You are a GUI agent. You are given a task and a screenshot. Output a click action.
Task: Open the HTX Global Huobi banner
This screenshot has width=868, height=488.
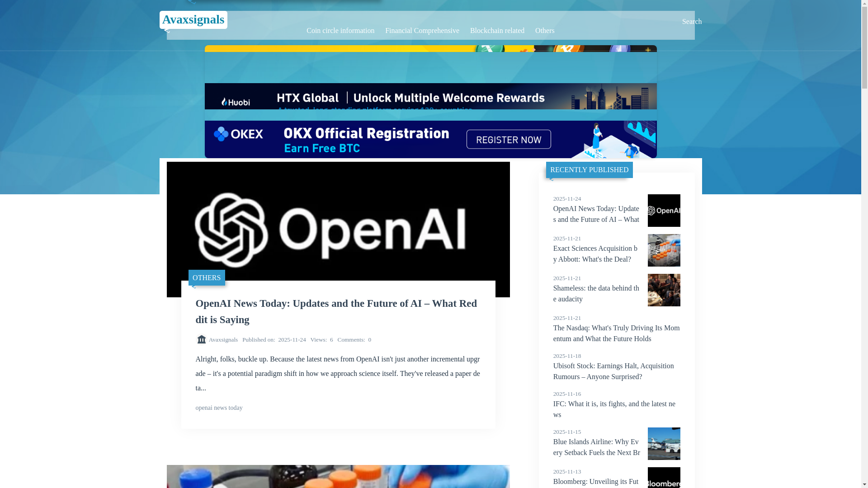click(430, 97)
